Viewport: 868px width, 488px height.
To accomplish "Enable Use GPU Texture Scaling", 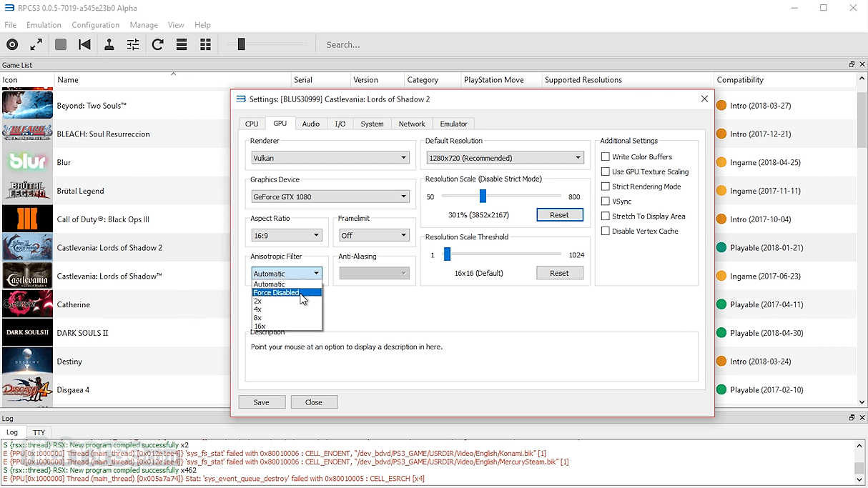I will [x=606, y=171].
